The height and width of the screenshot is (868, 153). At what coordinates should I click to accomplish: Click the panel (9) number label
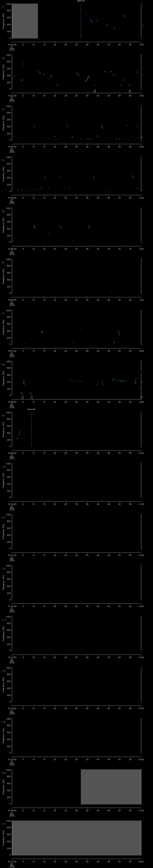pos(3,415)
